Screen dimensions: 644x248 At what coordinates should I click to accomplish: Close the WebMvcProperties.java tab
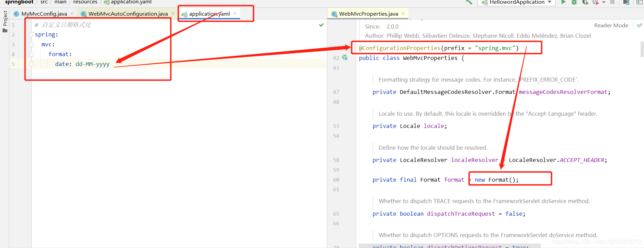click(x=403, y=14)
